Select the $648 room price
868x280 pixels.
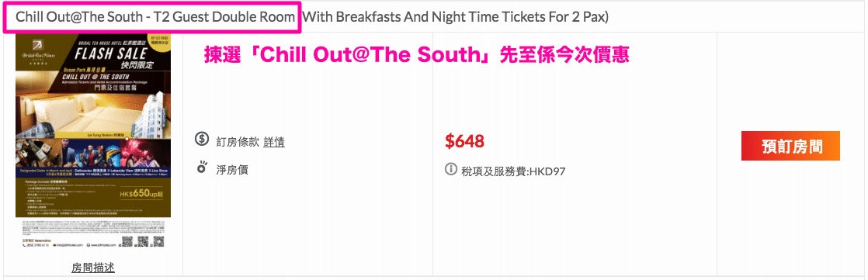(465, 142)
